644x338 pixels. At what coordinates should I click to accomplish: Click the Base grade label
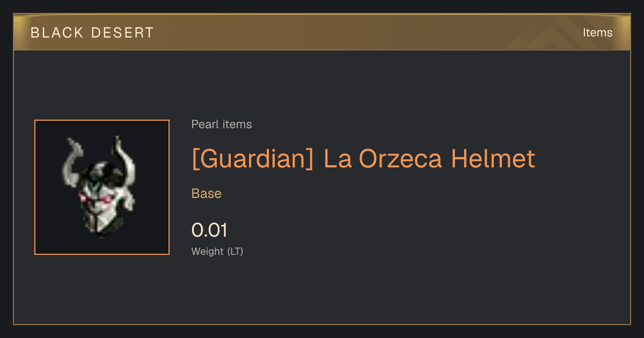[207, 194]
